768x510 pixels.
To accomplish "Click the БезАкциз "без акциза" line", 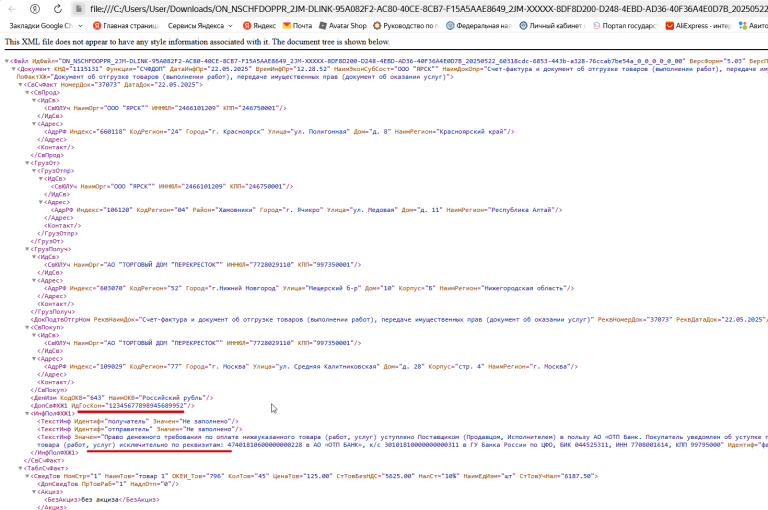I will (x=102, y=500).
